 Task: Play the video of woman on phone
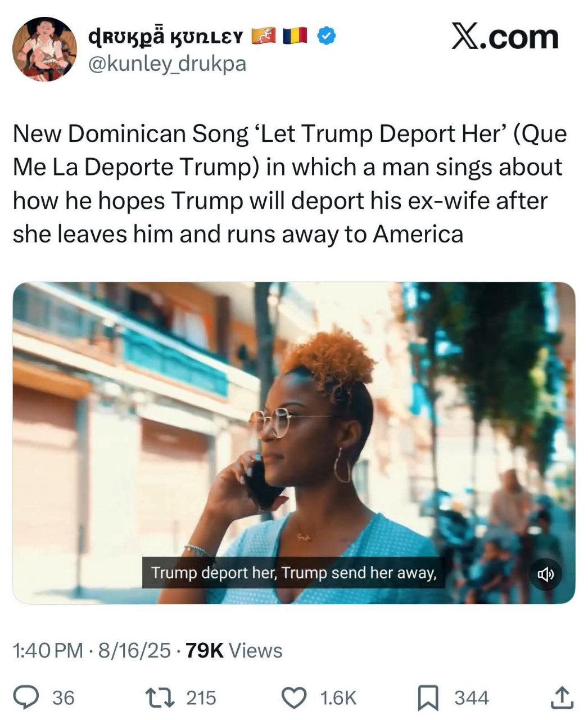(294, 443)
